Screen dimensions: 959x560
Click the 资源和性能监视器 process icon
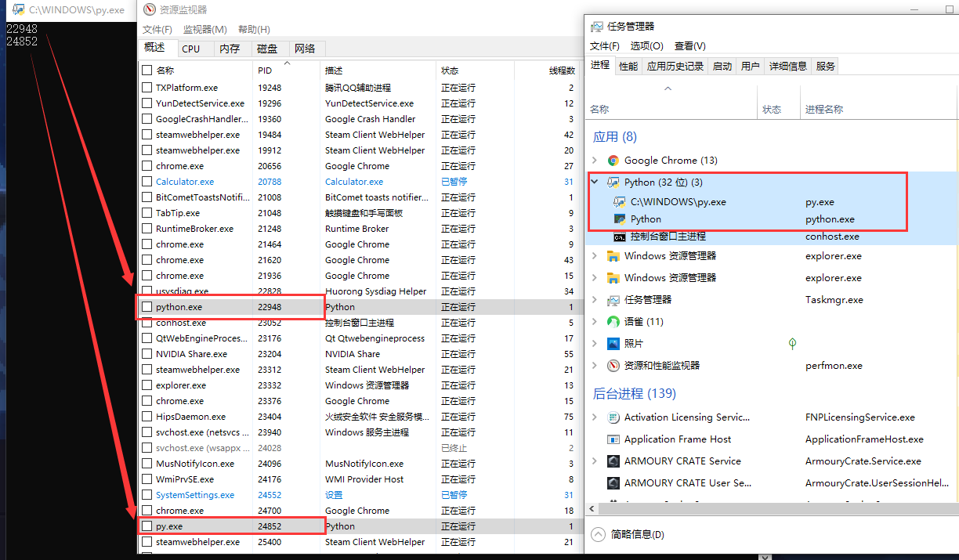coord(613,366)
